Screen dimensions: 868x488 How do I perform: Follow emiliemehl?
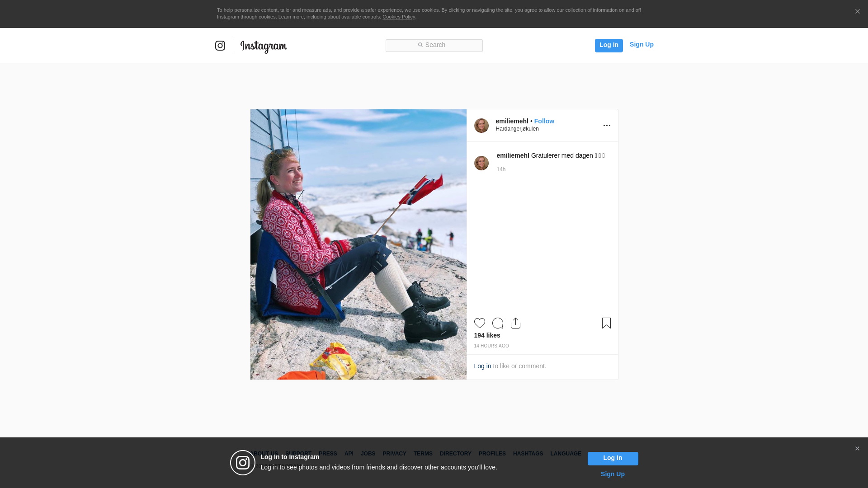pyautogui.click(x=544, y=121)
